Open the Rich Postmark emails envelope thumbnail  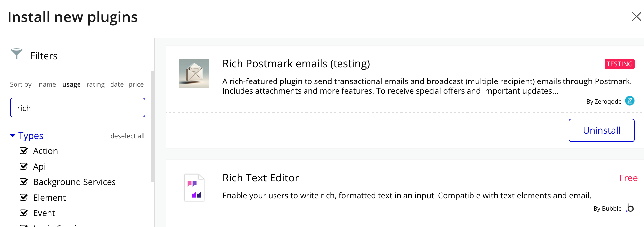194,74
